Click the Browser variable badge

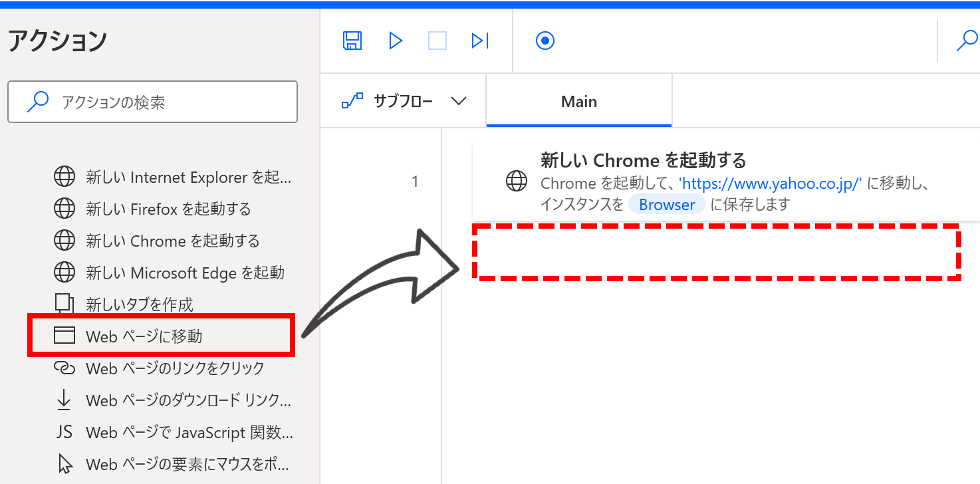click(x=666, y=205)
